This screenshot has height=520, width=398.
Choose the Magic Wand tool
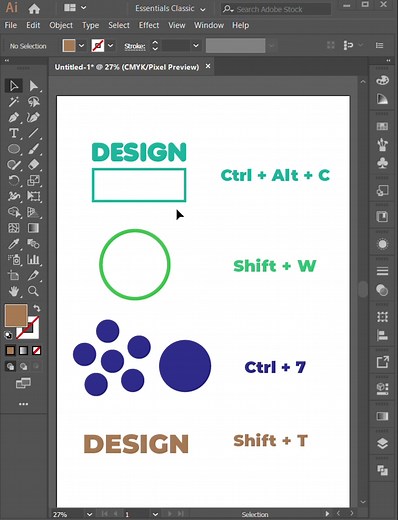tap(14, 102)
